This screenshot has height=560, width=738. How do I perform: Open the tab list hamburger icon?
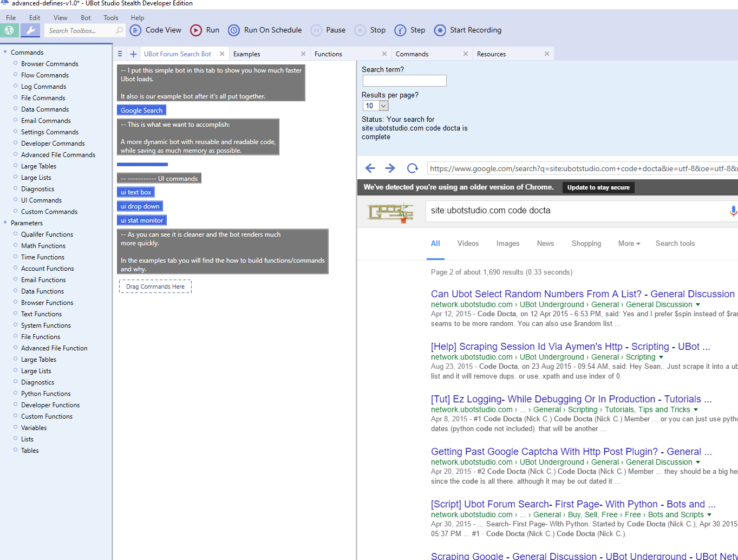click(x=120, y=54)
